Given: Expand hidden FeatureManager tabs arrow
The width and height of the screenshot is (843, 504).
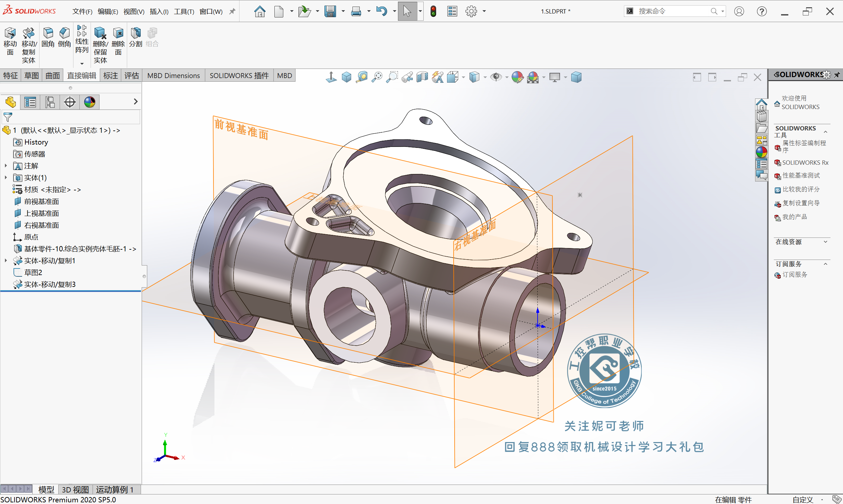Looking at the screenshot, I should (135, 101).
